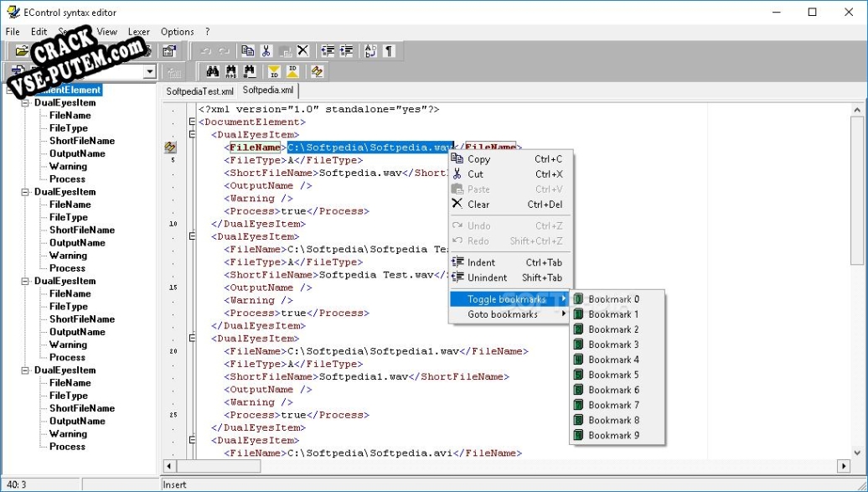Choose Cut from the context menu
The width and height of the screenshot is (868, 492).
(510, 174)
